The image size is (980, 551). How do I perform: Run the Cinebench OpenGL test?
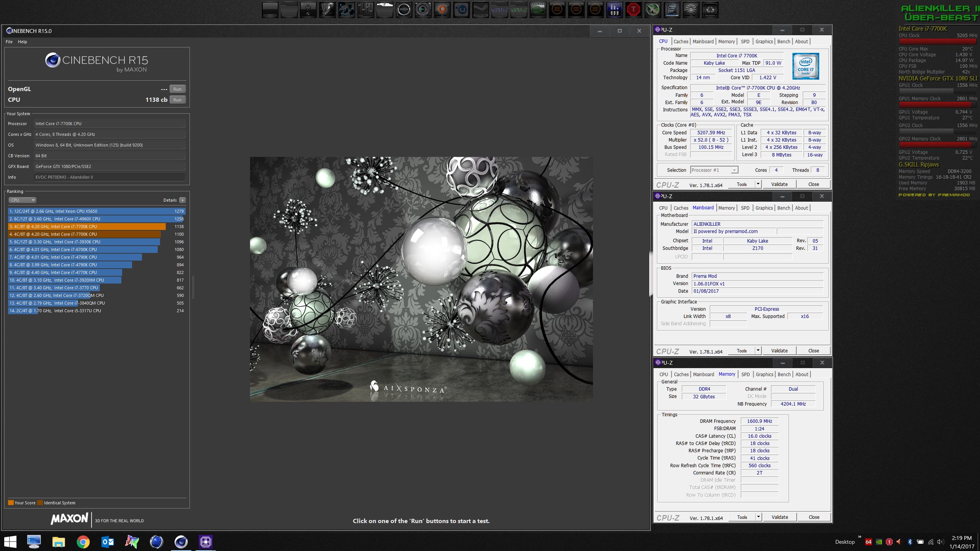177,89
